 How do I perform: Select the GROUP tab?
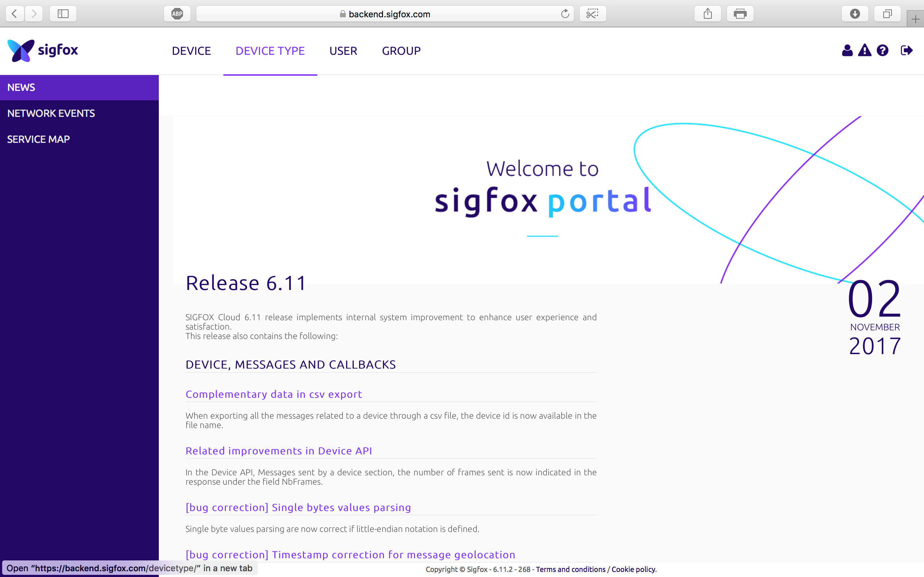[401, 51]
